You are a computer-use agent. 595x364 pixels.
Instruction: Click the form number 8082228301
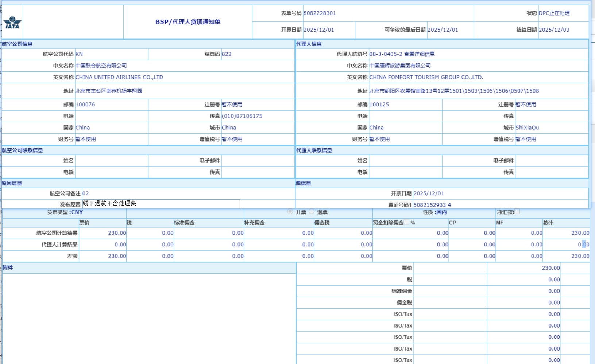320,13
